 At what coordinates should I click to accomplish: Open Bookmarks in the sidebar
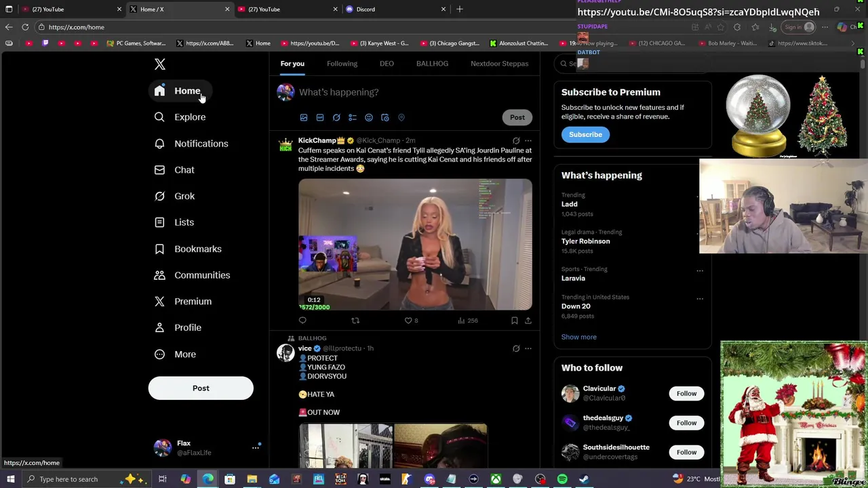[x=189, y=249]
